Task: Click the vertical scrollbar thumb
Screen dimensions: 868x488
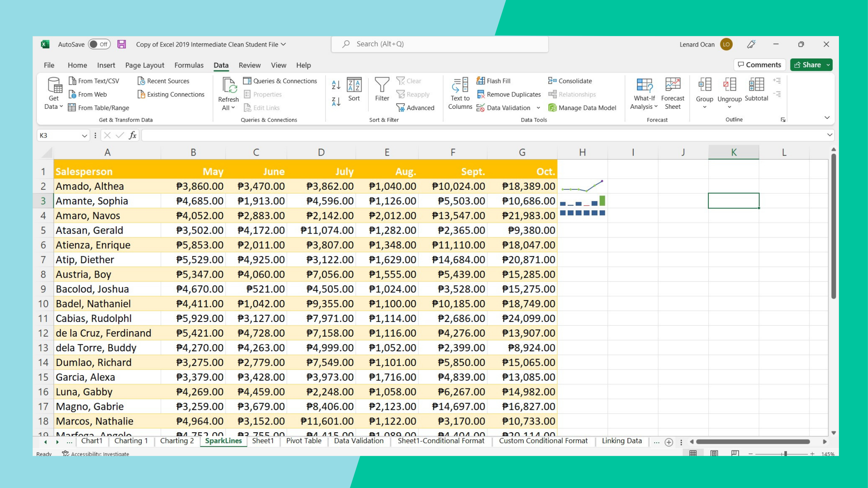Action: tap(833, 226)
